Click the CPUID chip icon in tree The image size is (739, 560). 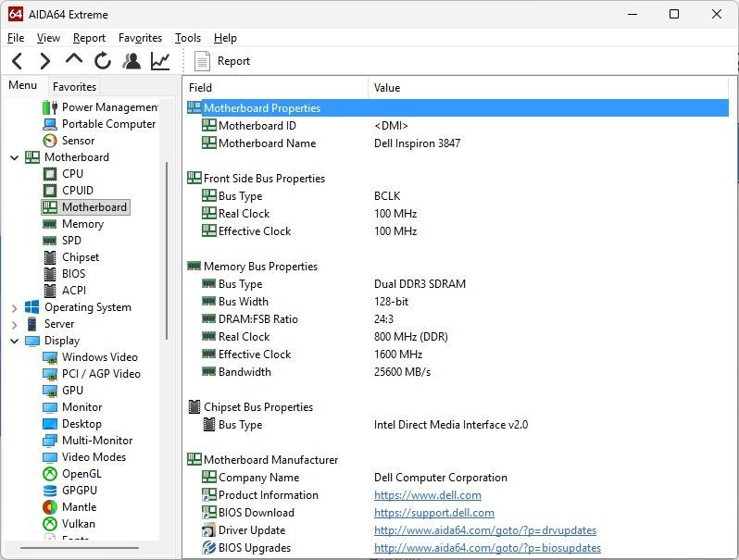click(x=49, y=191)
